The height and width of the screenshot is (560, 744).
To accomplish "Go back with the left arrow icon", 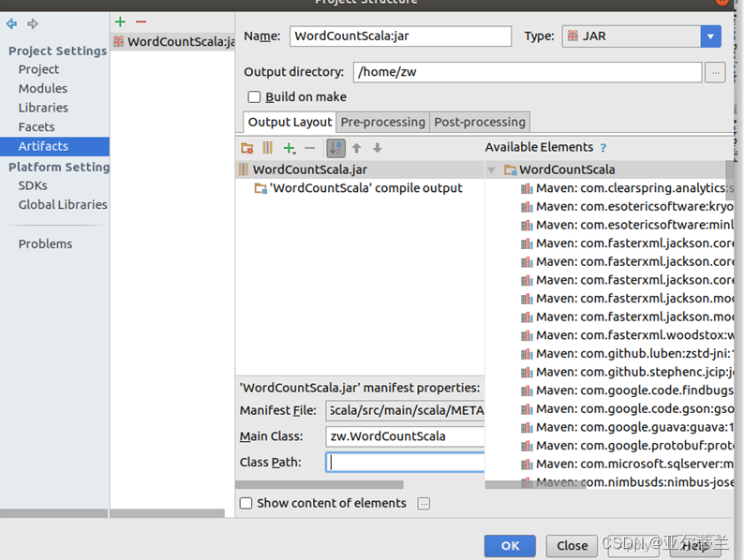I will pos(12,23).
